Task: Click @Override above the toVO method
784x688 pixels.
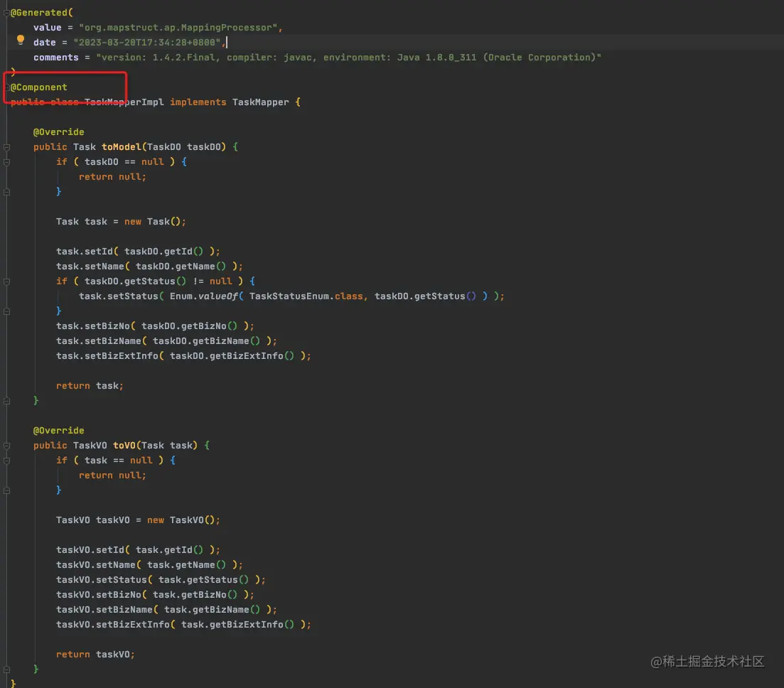Action: [58, 431]
